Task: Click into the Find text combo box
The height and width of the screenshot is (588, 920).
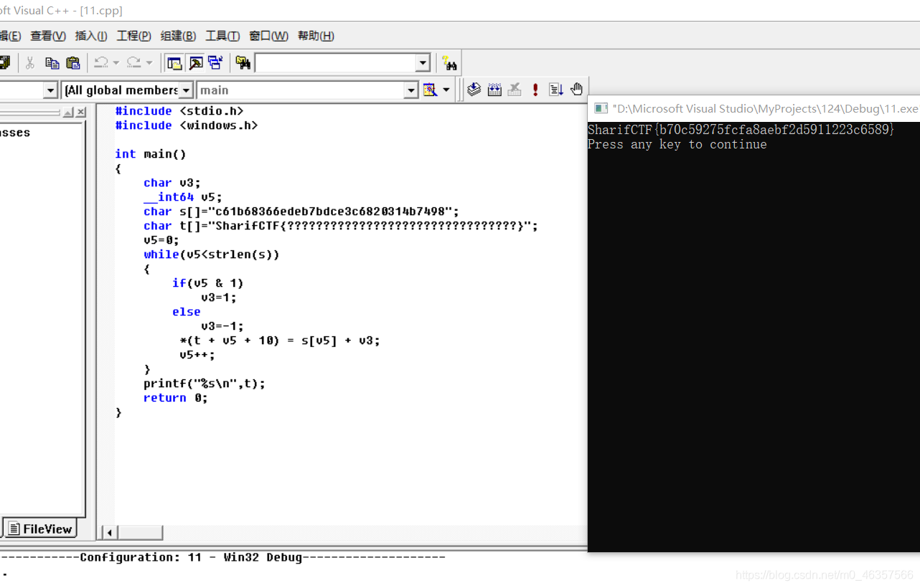Action: coord(335,63)
